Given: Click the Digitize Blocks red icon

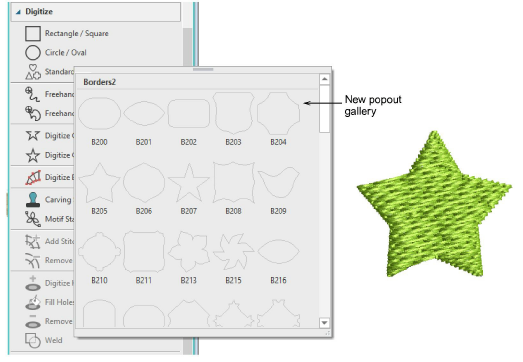Looking at the screenshot, I should [33, 177].
